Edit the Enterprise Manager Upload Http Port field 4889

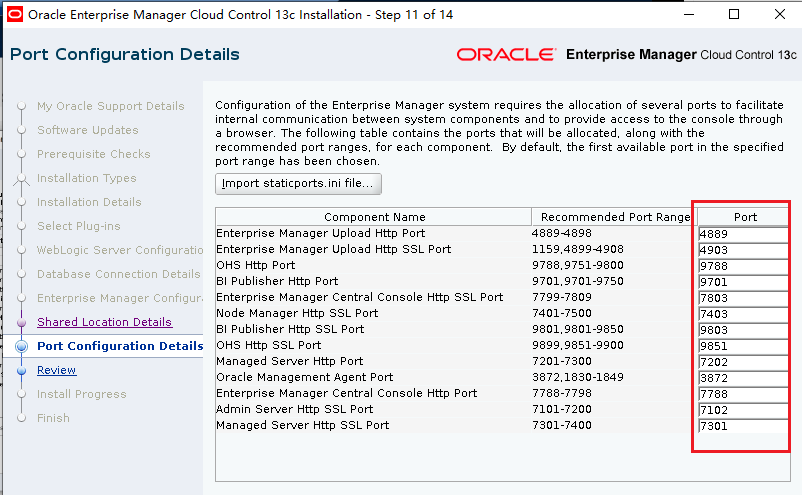(743, 234)
